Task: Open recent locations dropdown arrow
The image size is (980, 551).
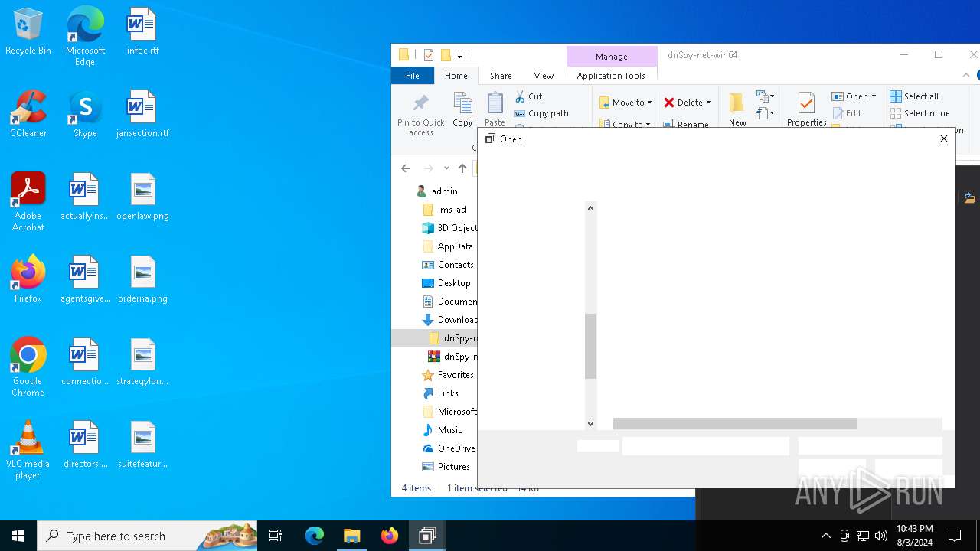Action: [446, 168]
